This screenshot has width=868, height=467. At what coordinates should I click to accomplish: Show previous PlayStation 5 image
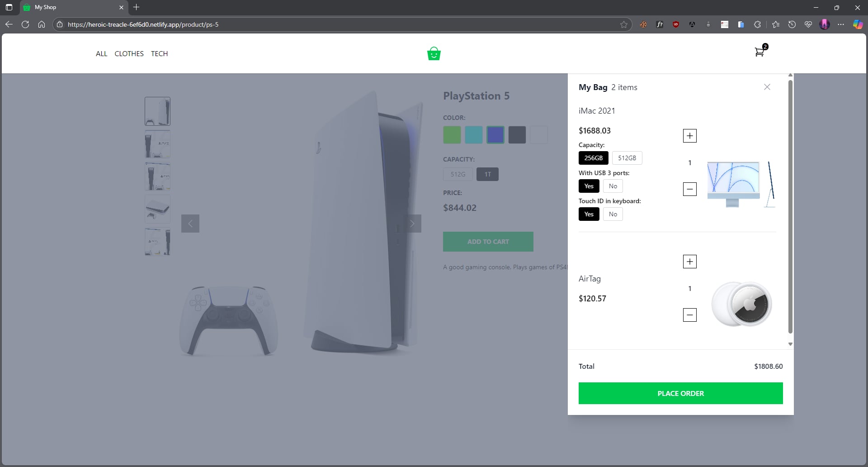click(190, 224)
